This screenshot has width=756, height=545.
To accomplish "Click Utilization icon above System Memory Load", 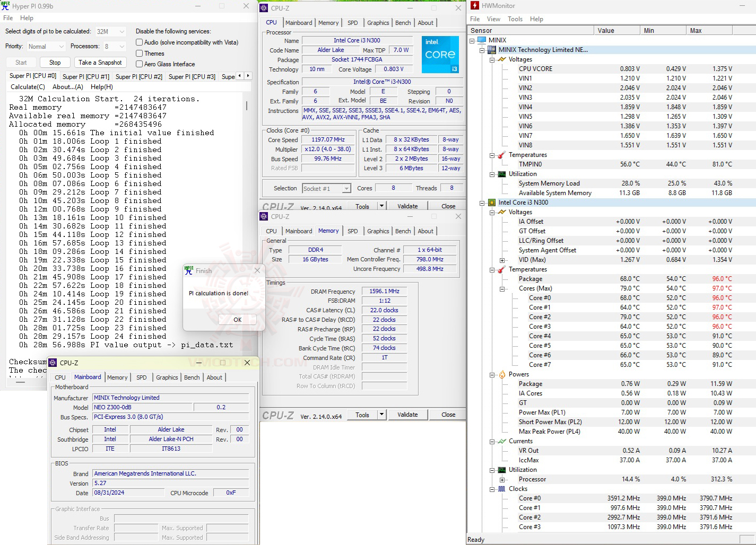I will 502,174.
